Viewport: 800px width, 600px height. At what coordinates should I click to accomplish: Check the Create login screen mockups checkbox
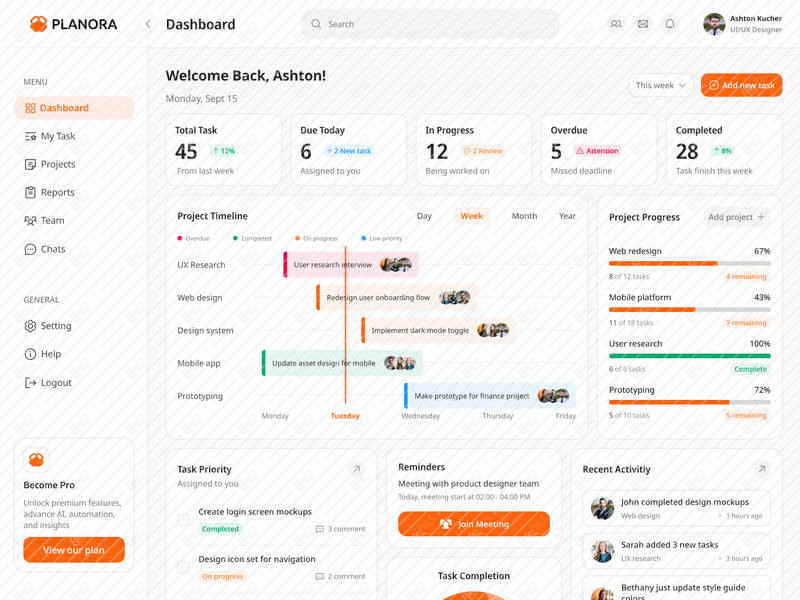[x=183, y=520]
